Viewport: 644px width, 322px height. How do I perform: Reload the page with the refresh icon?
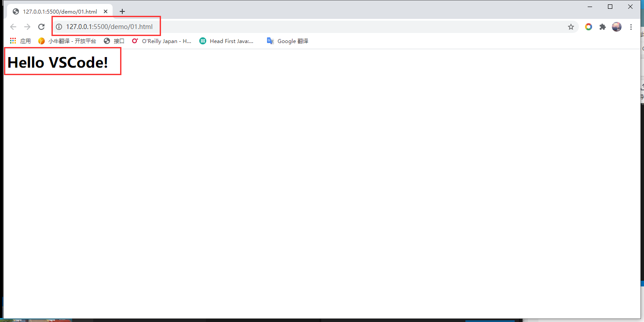tap(41, 27)
